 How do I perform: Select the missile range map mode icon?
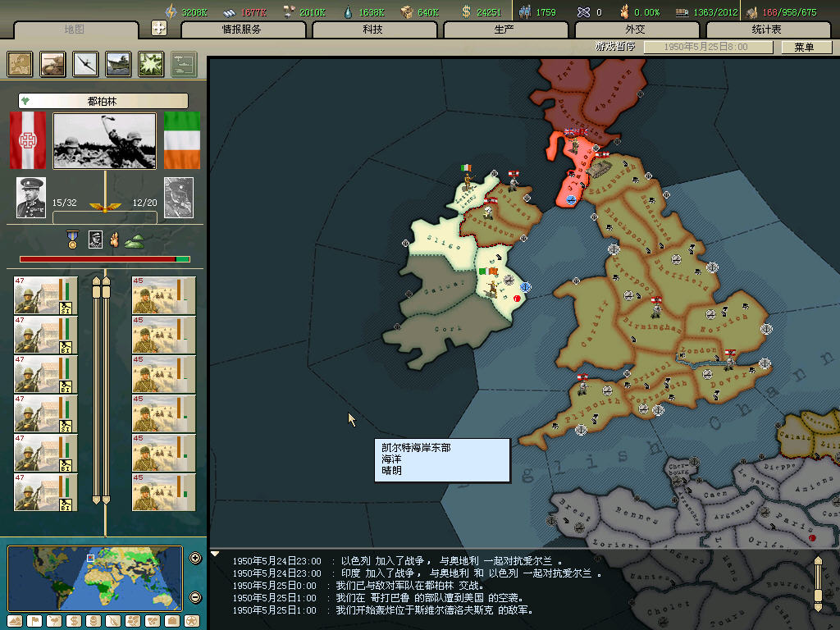pos(113,621)
